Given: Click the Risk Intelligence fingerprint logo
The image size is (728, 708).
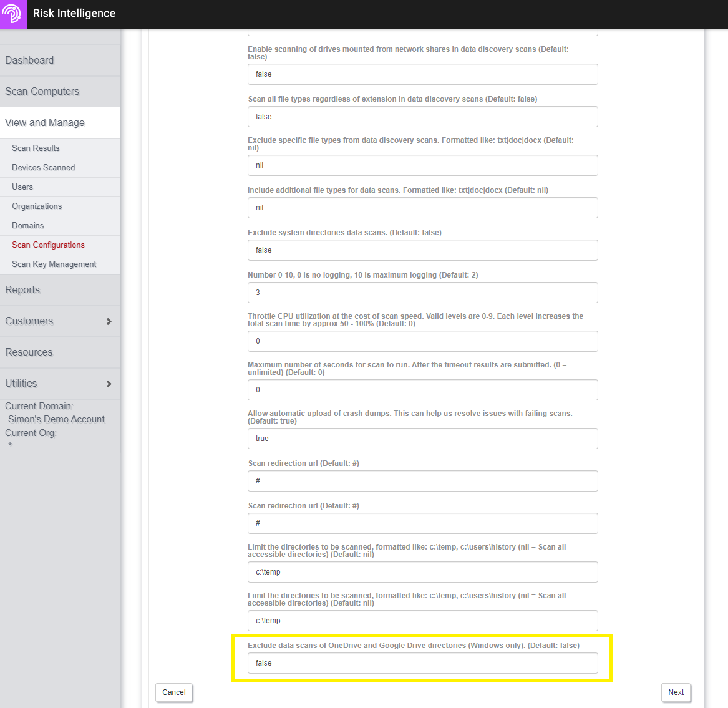Looking at the screenshot, I should tap(12, 14).
